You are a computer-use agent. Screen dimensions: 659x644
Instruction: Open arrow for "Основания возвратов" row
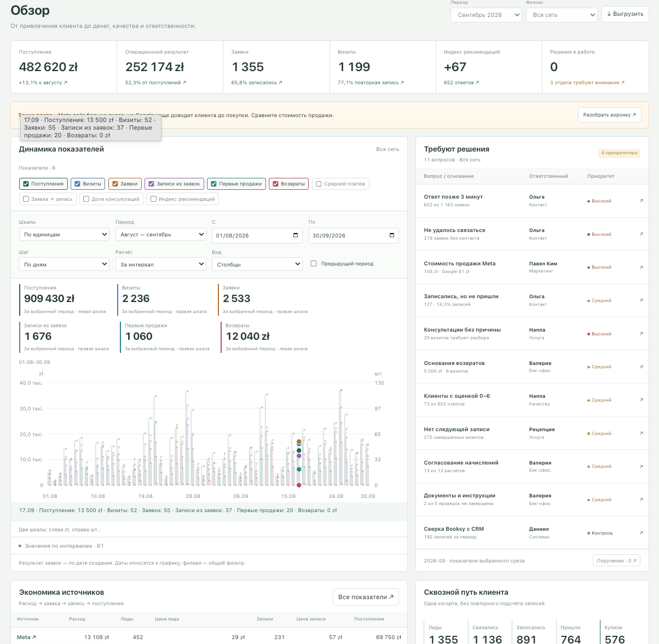pyautogui.click(x=641, y=367)
